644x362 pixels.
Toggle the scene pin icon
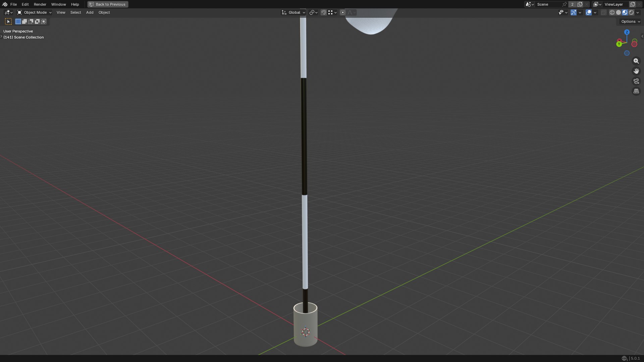(x=565, y=4)
